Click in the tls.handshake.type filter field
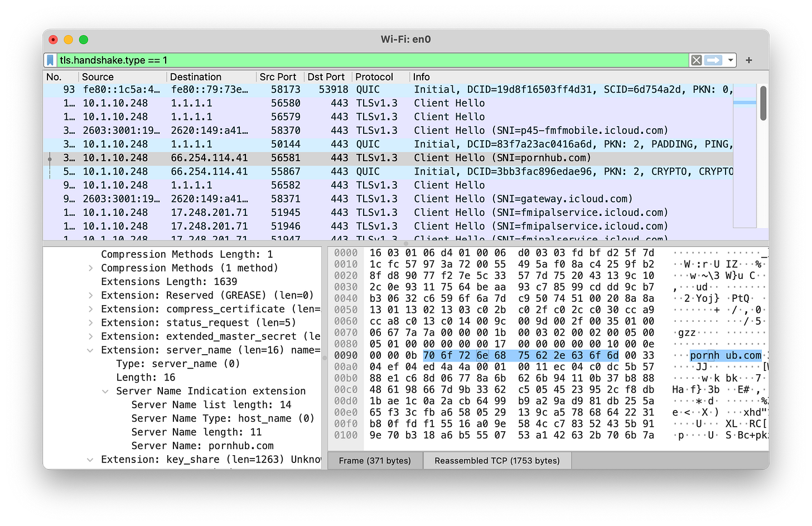 point(373,60)
